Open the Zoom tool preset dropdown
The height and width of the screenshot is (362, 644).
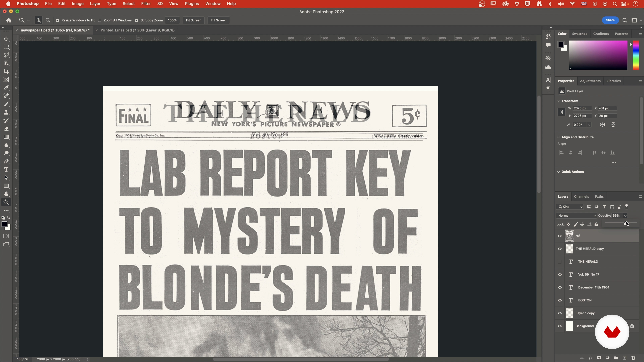pos(29,20)
